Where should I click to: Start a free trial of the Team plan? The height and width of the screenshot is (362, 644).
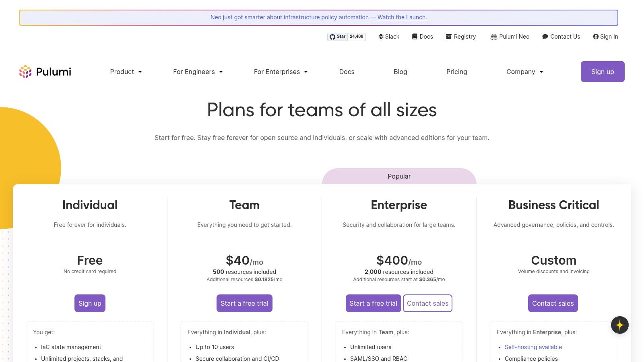pos(244,303)
